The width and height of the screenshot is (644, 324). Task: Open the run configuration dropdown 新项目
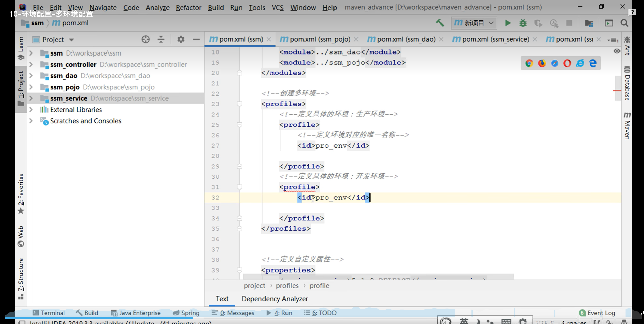474,23
